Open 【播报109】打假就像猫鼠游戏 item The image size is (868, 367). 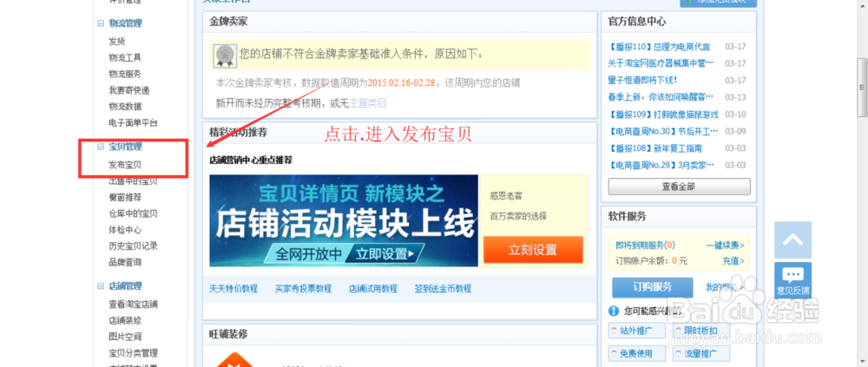(x=663, y=115)
